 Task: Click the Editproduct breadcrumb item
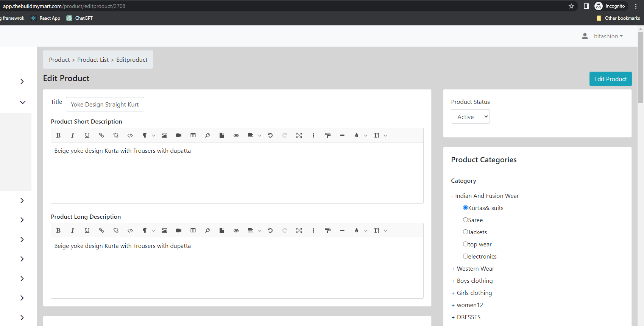click(x=132, y=60)
